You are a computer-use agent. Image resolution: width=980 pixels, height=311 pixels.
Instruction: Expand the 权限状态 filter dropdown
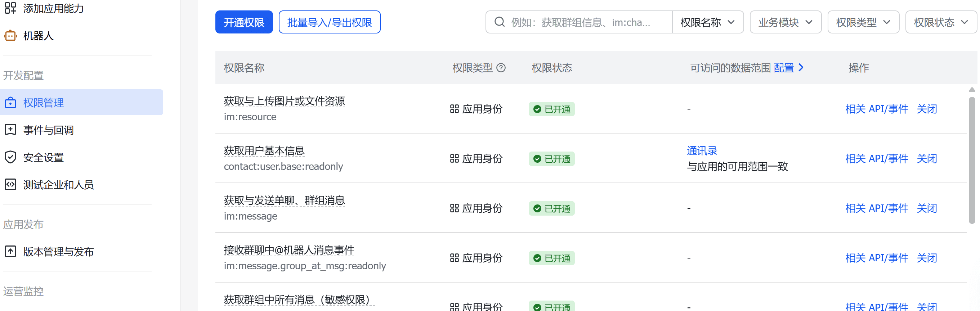coord(940,22)
